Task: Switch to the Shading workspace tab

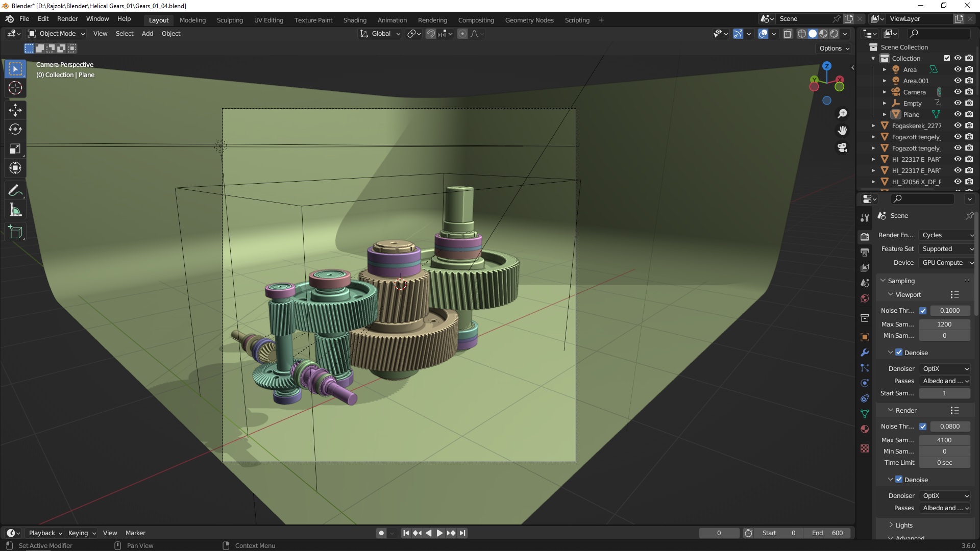Action: click(355, 20)
